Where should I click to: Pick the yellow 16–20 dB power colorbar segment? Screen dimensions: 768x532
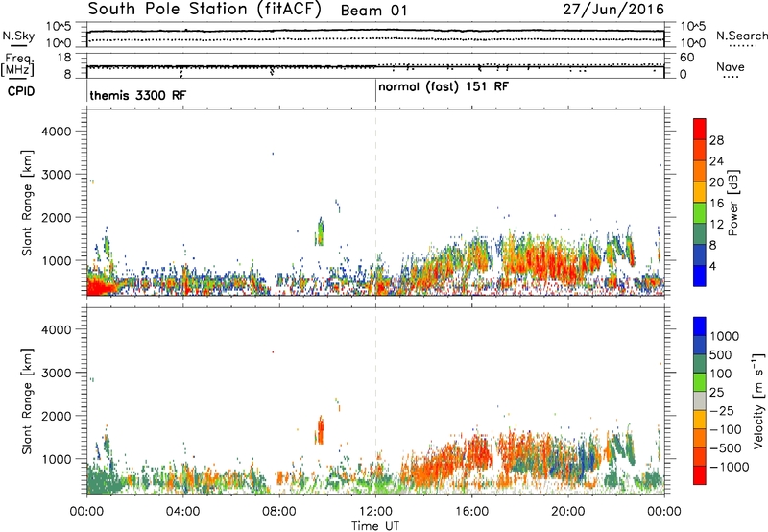(700, 192)
